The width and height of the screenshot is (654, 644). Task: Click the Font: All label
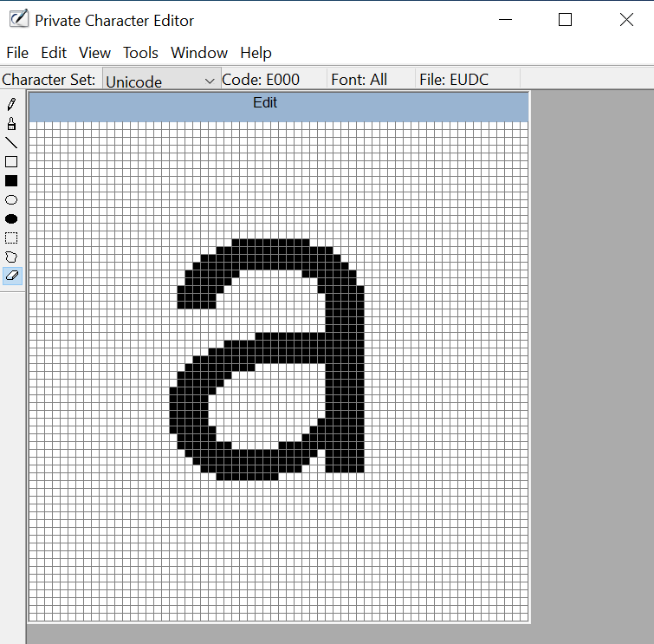point(359,79)
